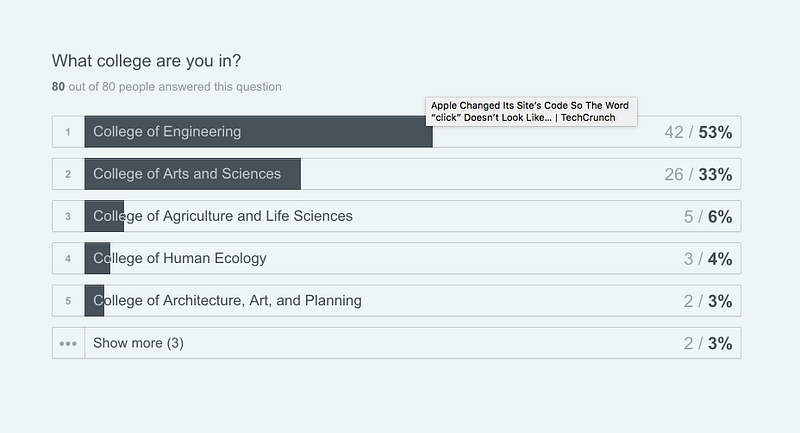Click the 3 / 4% result count
Screen dimensions: 800x433
click(x=708, y=258)
